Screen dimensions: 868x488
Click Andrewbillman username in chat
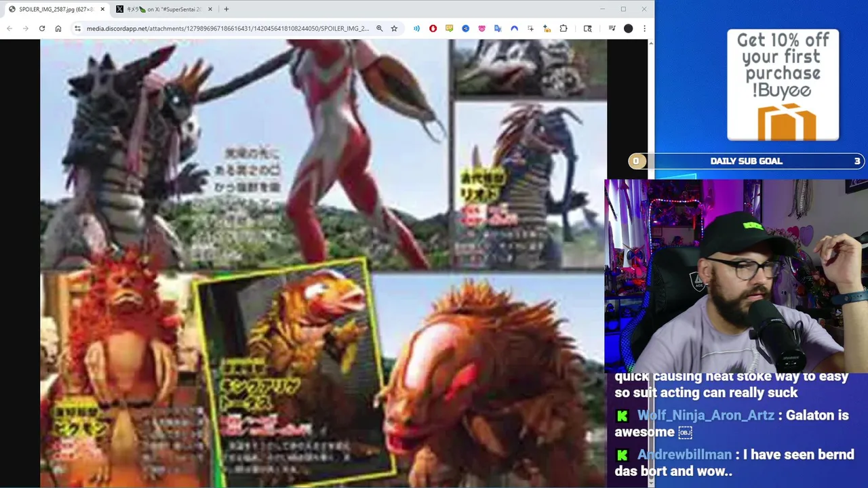coord(684,455)
